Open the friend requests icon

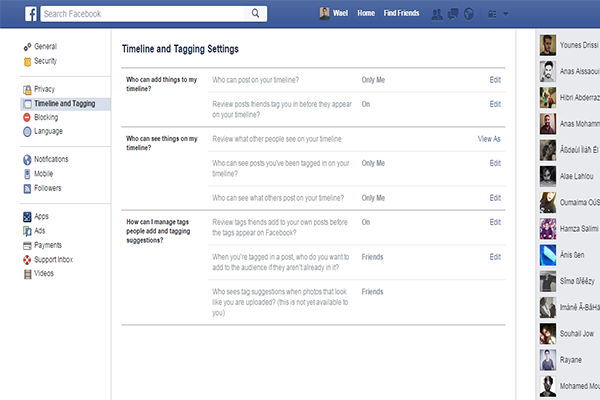click(x=436, y=14)
